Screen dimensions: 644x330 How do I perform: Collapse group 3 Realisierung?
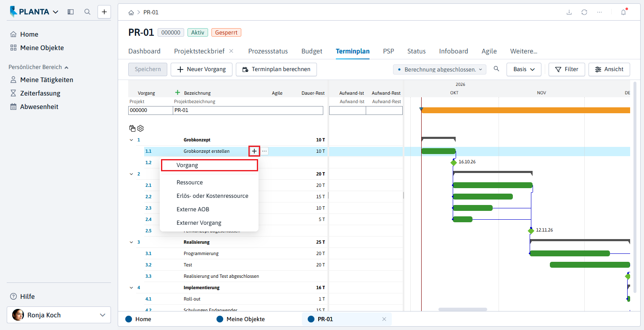pyautogui.click(x=131, y=242)
